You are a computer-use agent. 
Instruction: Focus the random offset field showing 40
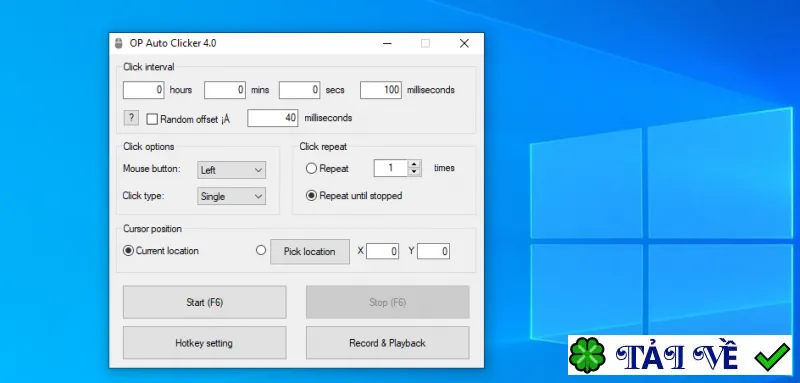[273, 118]
